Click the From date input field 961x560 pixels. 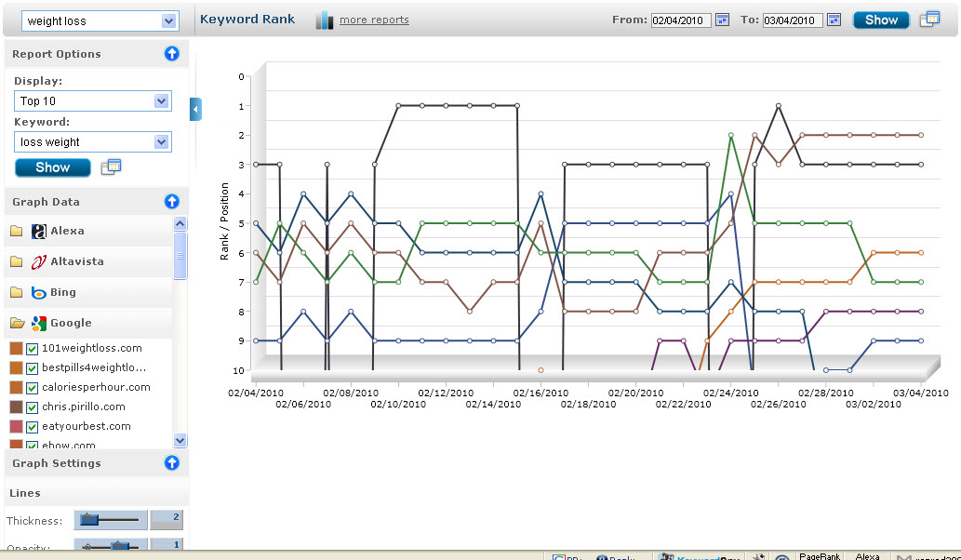pyautogui.click(x=680, y=20)
